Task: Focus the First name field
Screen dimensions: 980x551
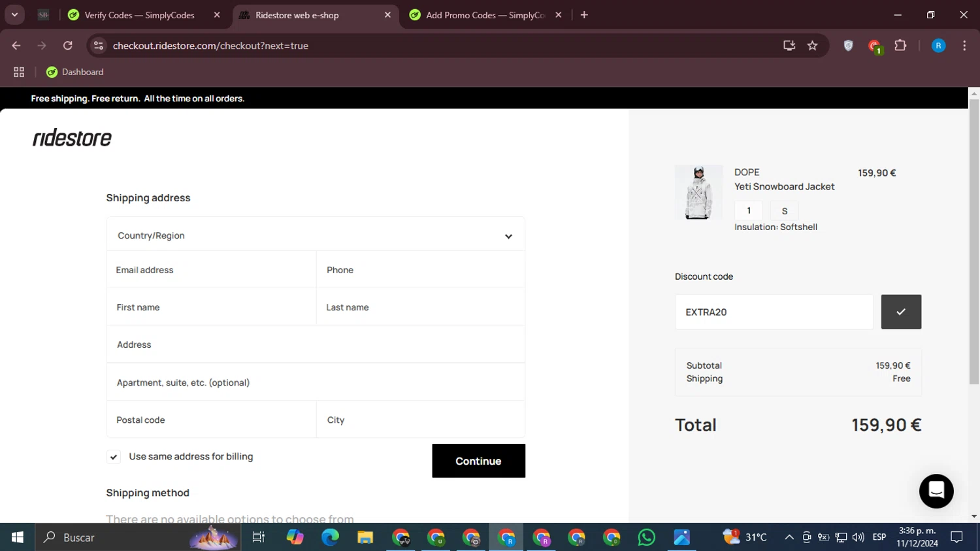Action: click(211, 307)
